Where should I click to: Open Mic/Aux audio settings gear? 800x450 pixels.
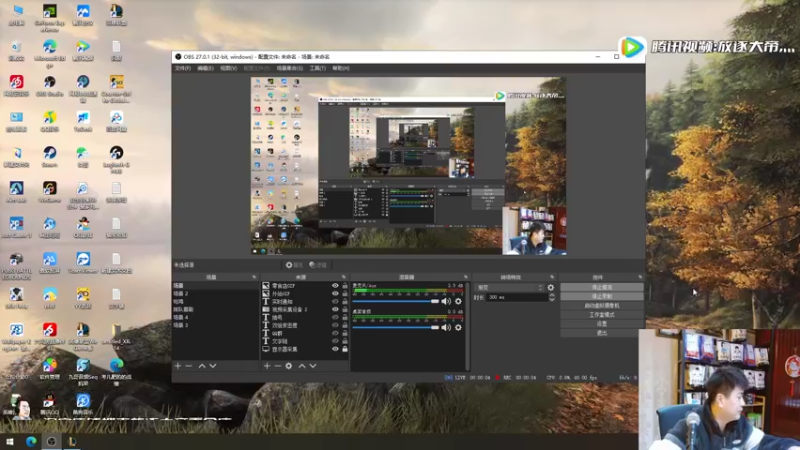pyautogui.click(x=458, y=301)
